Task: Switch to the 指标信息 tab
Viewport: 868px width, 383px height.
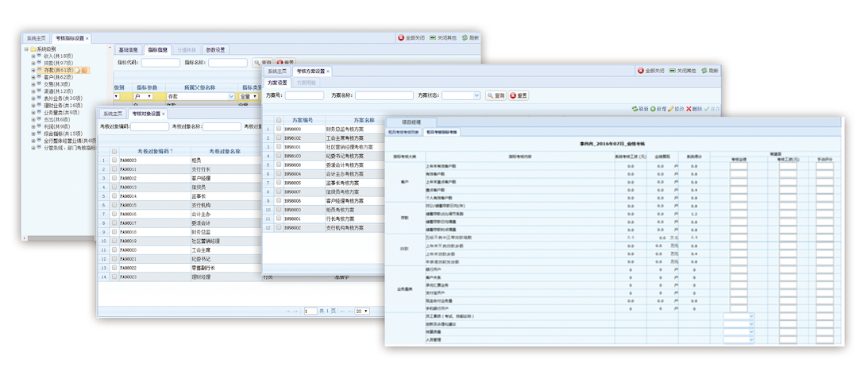Action: click(158, 50)
